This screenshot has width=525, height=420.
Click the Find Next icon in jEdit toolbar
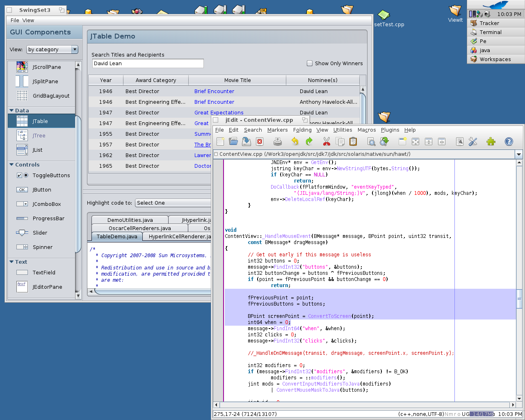pyautogui.click(x=384, y=142)
